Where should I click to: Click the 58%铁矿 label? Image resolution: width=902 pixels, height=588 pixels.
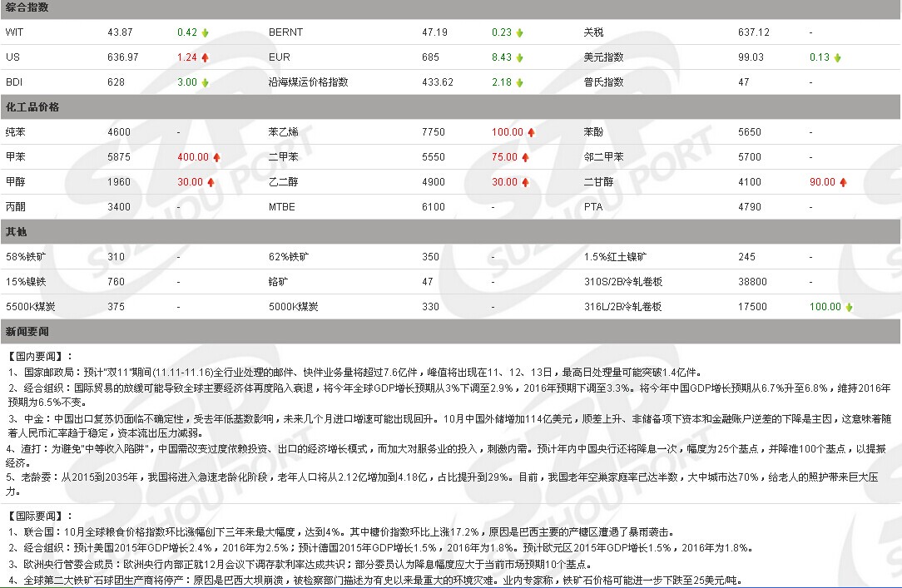[25, 256]
